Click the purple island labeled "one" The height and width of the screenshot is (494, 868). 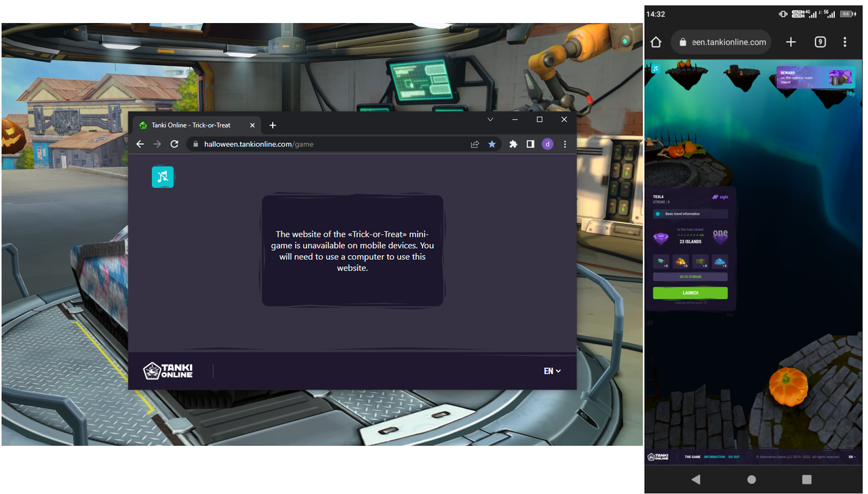click(720, 236)
